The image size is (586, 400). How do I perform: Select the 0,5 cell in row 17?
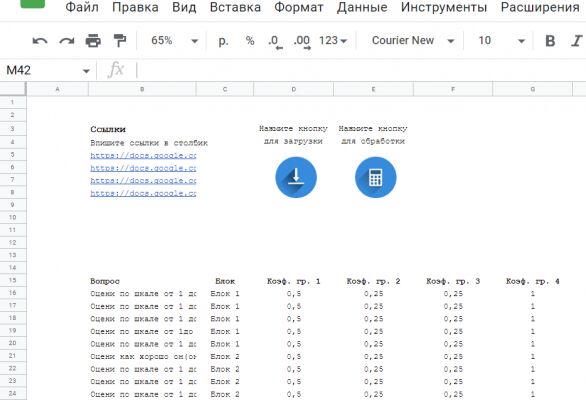pos(293,307)
